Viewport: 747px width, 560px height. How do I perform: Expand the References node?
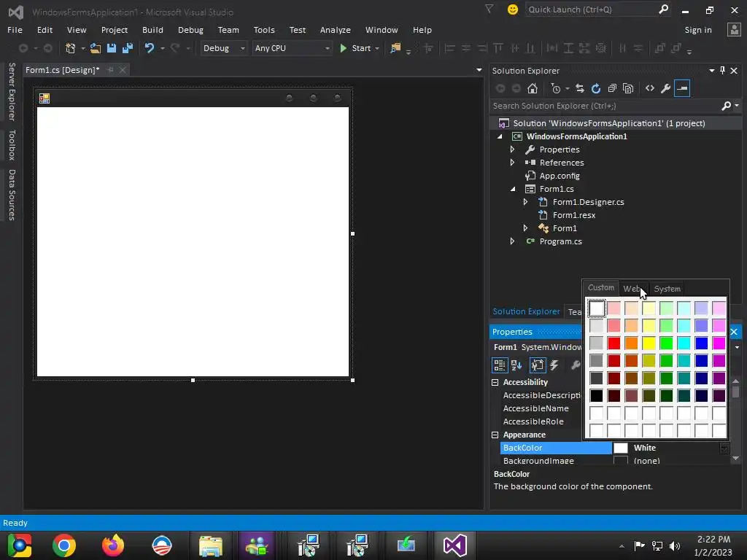(x=512, y=163)
